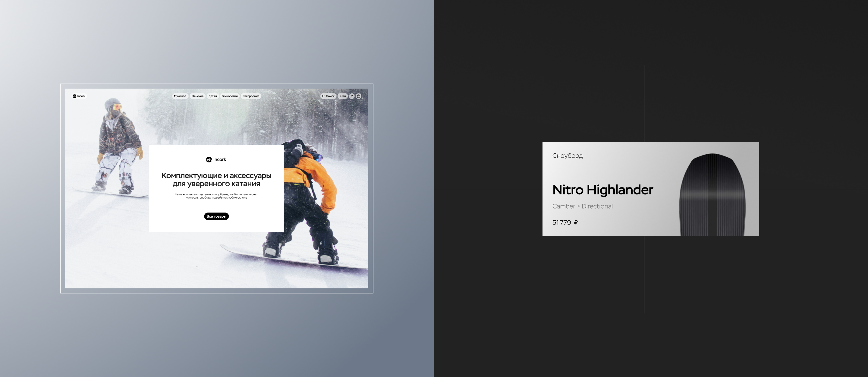The height and width of the screenshot is (377, 868).
Task: Click the Сноуборд category label
Action: (x=568, y=156)
